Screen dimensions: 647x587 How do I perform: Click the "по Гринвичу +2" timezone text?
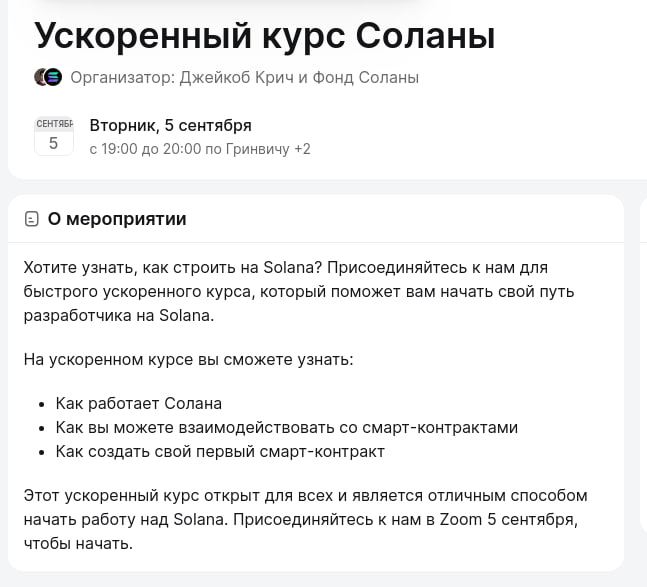[x=258, y=149]
